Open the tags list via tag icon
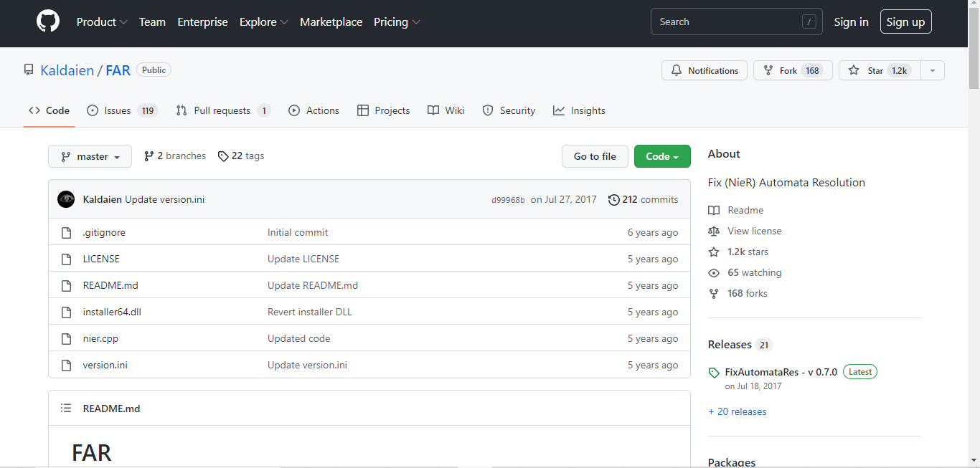The image size is (980, 468). point(223,156)
